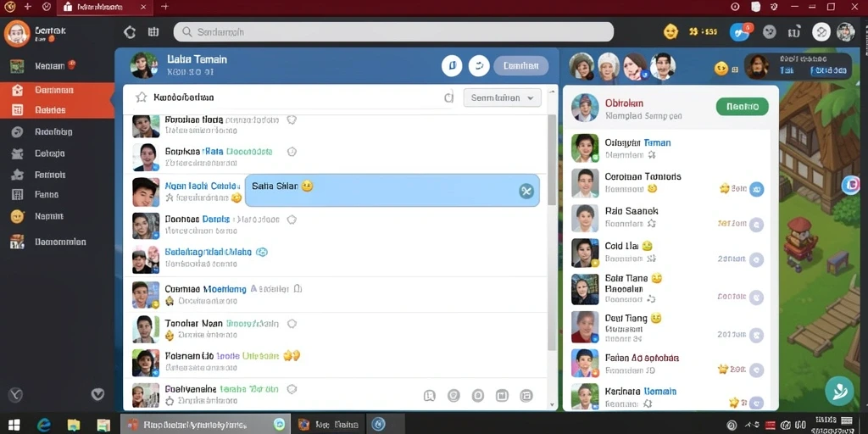Viewport: 868px width, 434px height.
Task: Click the fourth avatar in top avatar row
Action: click(x=663, y=66)
